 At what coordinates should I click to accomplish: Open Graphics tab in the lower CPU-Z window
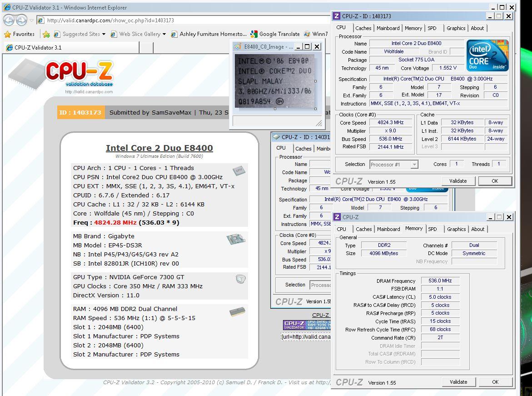pyautogui.click(x=456, y=229)
